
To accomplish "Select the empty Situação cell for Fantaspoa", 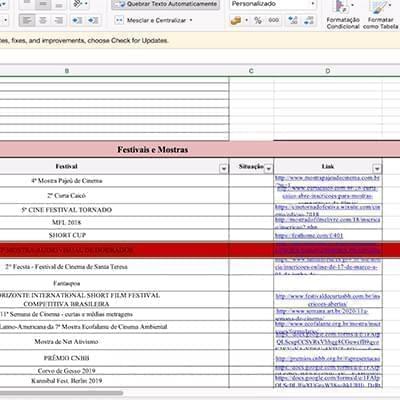I will pyautogui.click(x=251, y=283).
